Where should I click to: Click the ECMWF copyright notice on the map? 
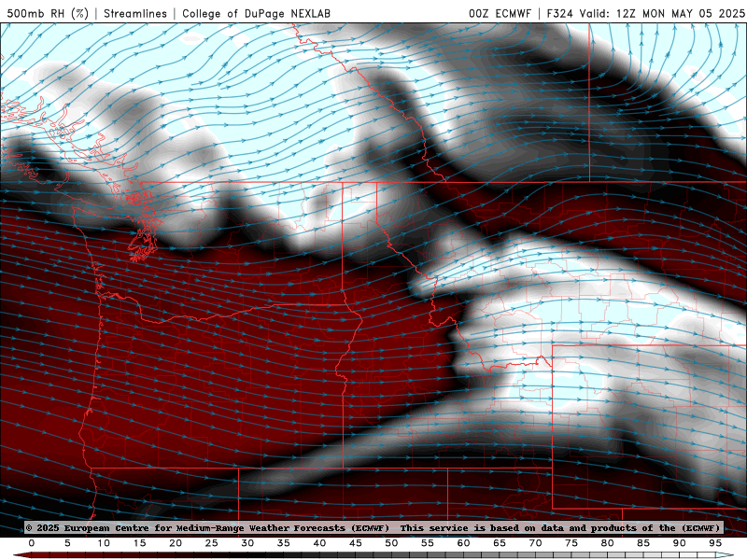tap(373, 527)
